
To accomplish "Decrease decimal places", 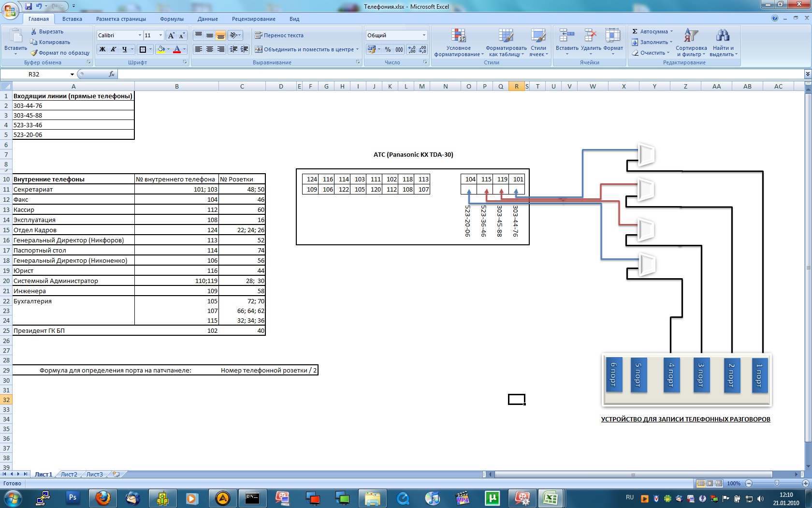I will point(422,49).
